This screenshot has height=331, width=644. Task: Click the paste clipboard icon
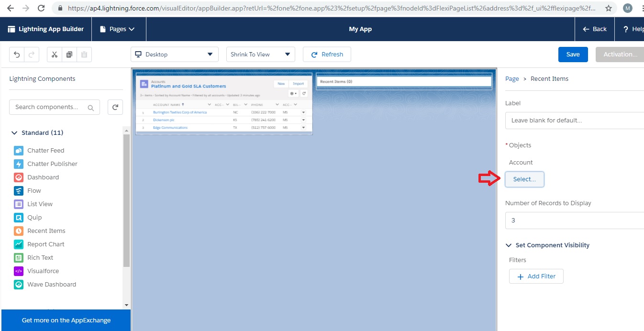point(84,55)
